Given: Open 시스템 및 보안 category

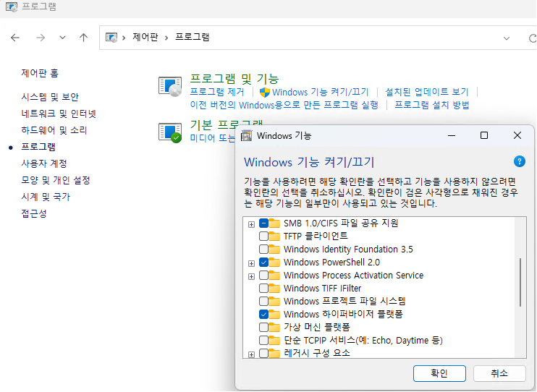Looking at the screenshot, I should pyautogui.click(x=50, y=97).
